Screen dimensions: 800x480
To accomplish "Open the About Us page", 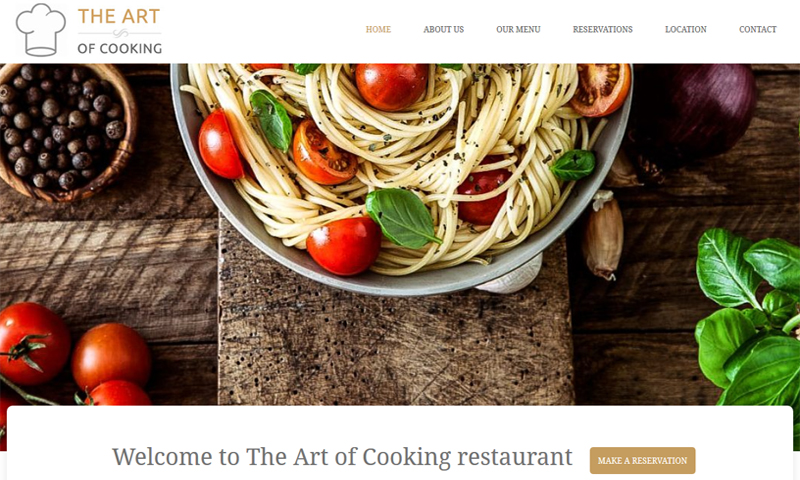I will coord(443,30).
